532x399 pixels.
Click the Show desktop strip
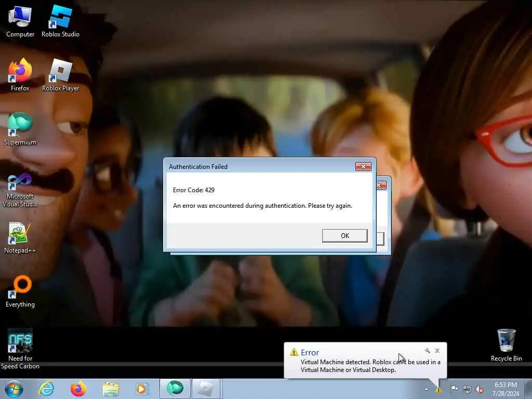(x=528, y=389)
